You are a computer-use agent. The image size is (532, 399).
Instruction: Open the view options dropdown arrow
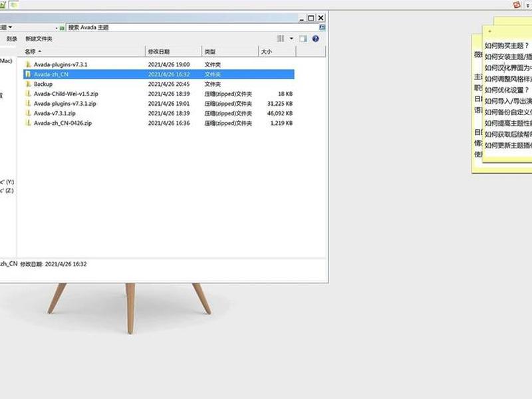point(291,39)
